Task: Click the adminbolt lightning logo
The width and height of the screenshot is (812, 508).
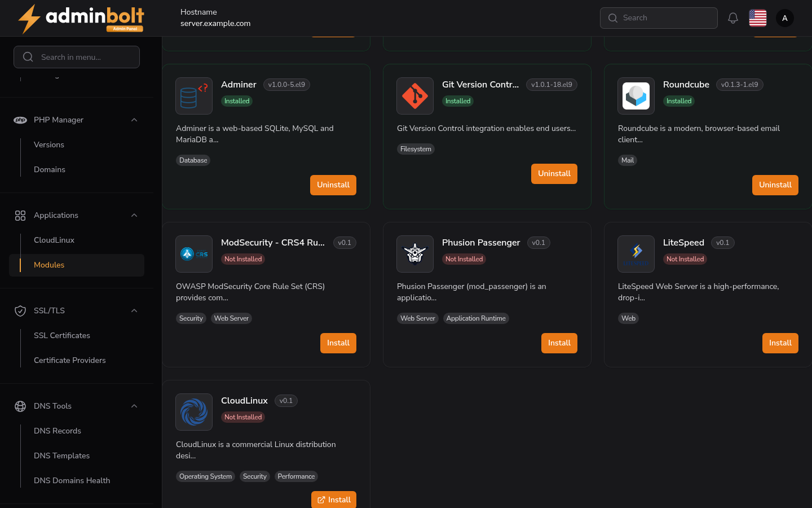Action: 81,19
